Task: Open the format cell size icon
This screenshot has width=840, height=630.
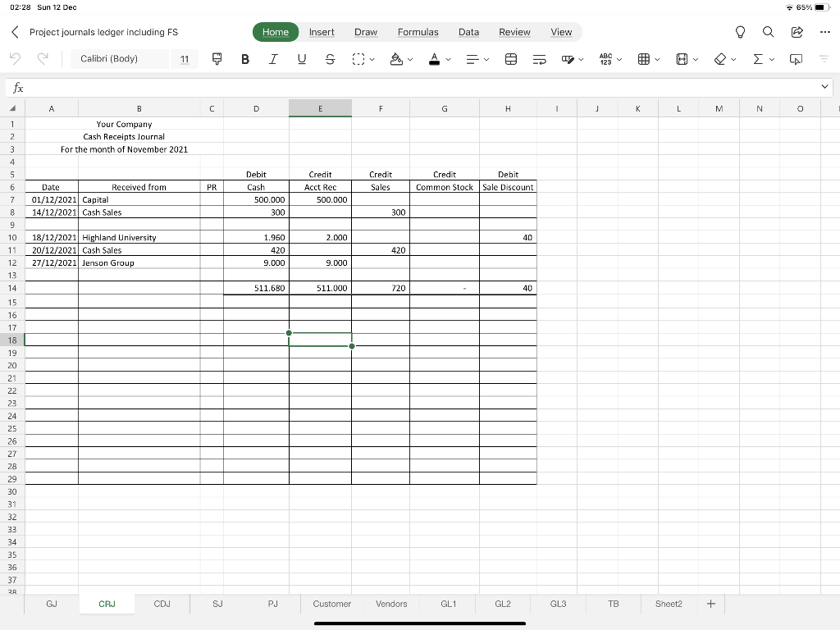Action: tap(682, 59)
